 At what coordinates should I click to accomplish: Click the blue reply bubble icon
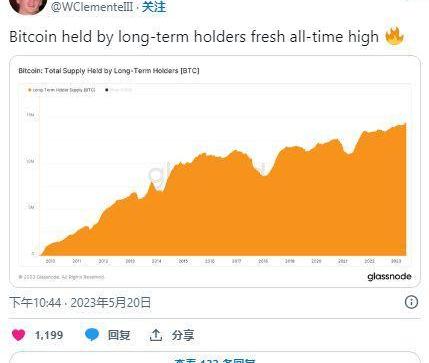point(92,334)
